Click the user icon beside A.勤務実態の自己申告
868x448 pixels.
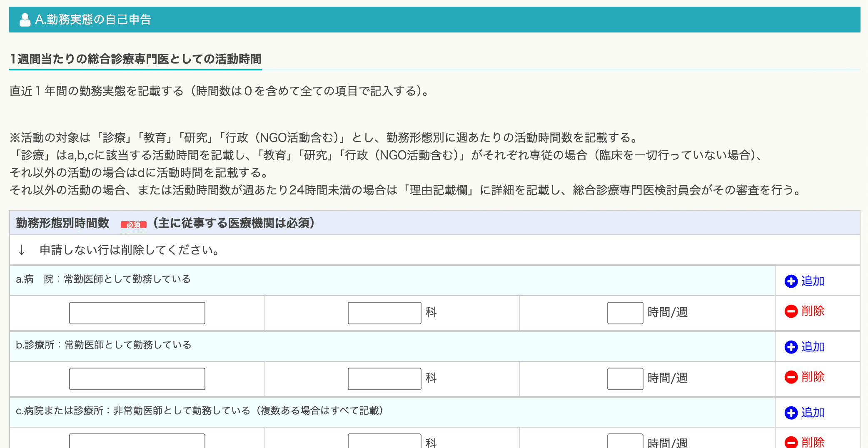point(25,20)
